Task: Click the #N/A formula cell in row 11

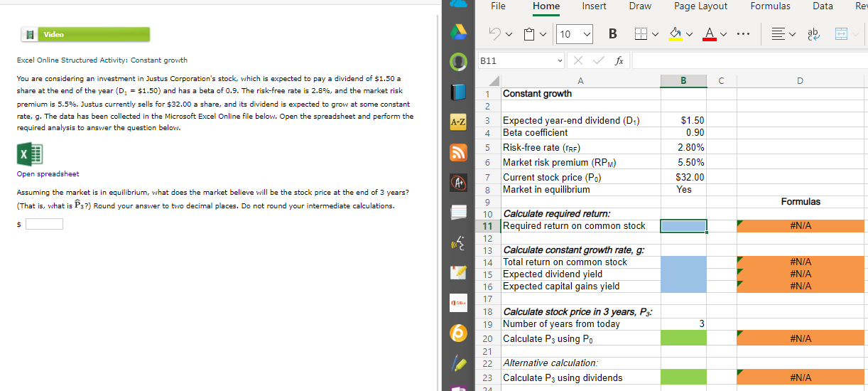Action: 801,226
